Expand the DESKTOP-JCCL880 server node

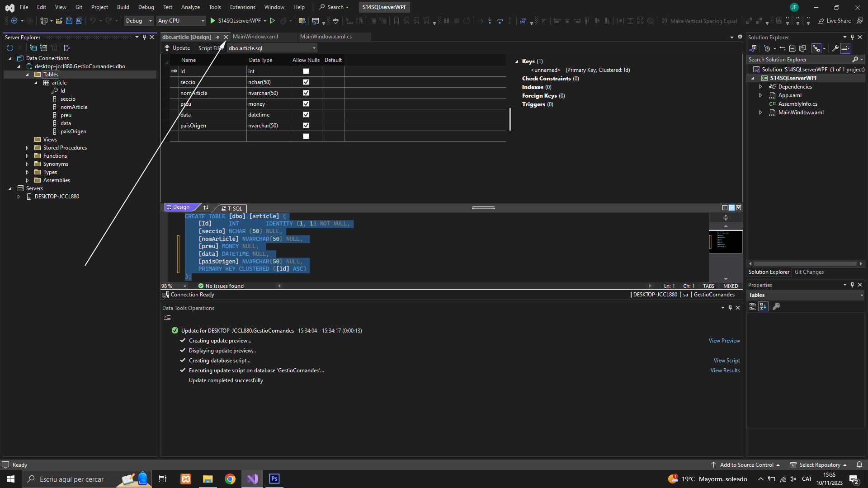click(x=19, y=197)
